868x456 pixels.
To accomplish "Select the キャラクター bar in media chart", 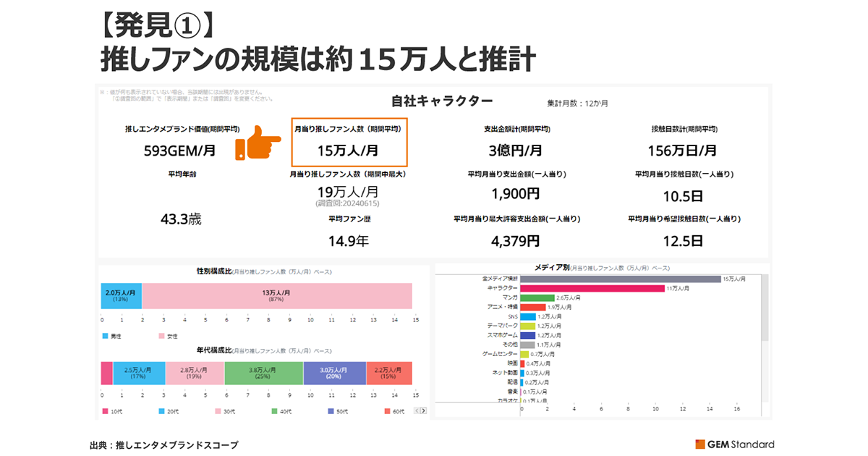I will click(x=592, y=288).
